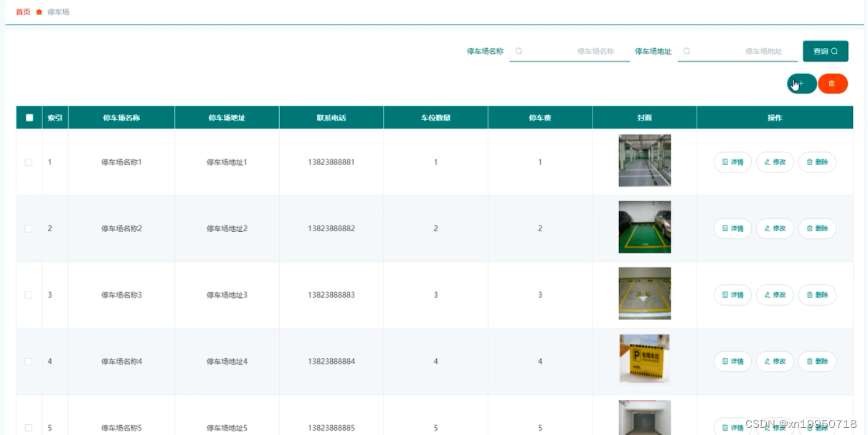Image resolution: width=868 pixels, height=435 pixels.
Task: Click phone number 13823888884
Action: [331, 362]
